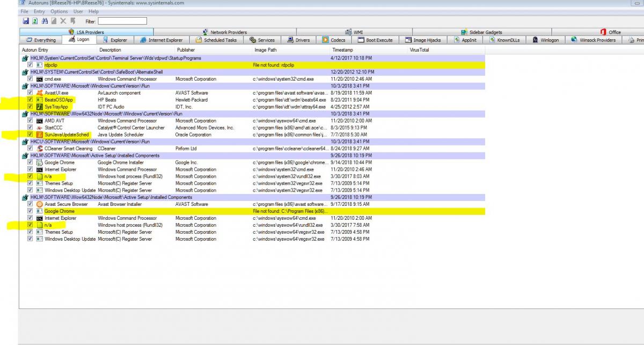Image resolution: width=644 pixels, height=345 pixels.
Task: Open Find with the binoculars icon
Action: click(x=45, y=21)
